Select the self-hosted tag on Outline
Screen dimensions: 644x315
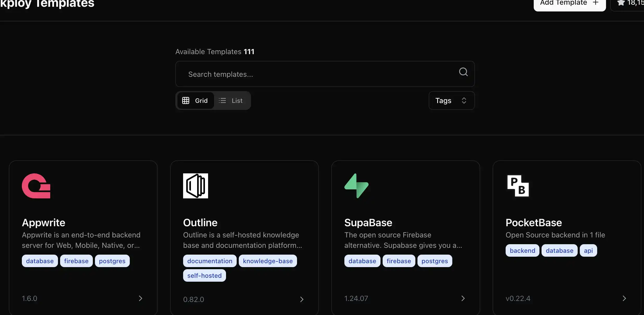[x=204, y=275]
